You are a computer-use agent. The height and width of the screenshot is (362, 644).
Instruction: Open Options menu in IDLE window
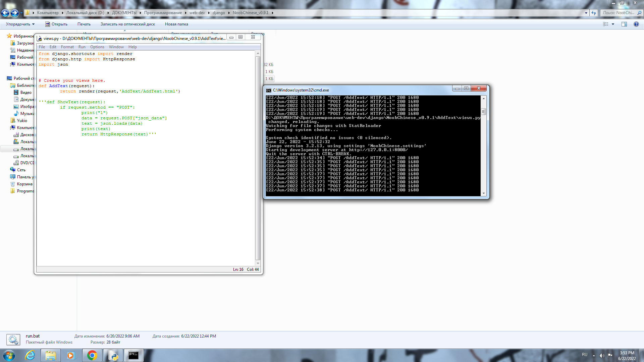(x=97, y=47)
